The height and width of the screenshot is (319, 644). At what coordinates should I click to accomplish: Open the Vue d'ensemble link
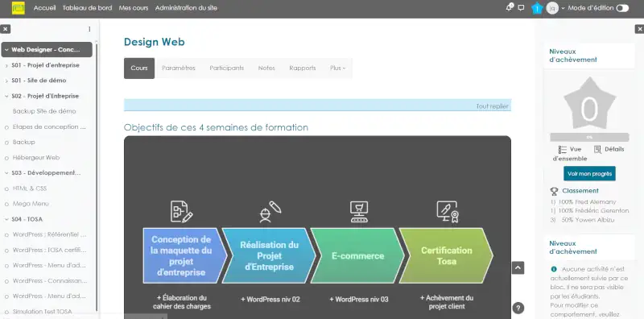pos(570,154)
